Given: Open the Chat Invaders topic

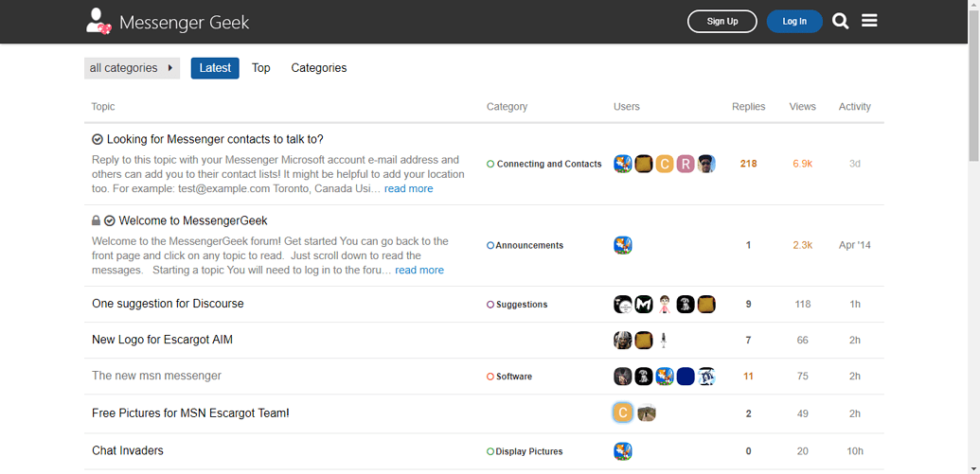Looking at the screenshot, I should coord(128,451).
